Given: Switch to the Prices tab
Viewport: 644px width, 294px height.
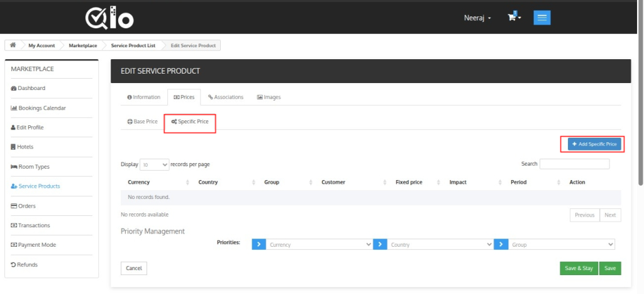Looking at the screenshot, I should point(184,97).
